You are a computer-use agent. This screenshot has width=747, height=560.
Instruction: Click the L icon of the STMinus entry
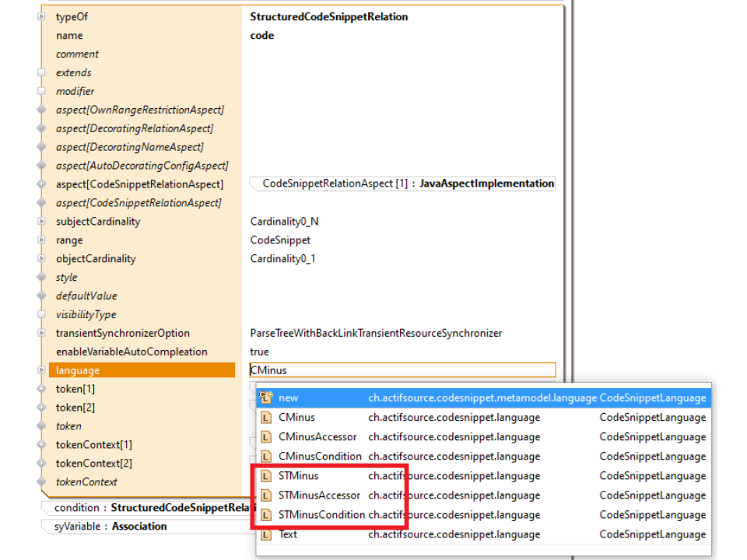click(266, 476)
